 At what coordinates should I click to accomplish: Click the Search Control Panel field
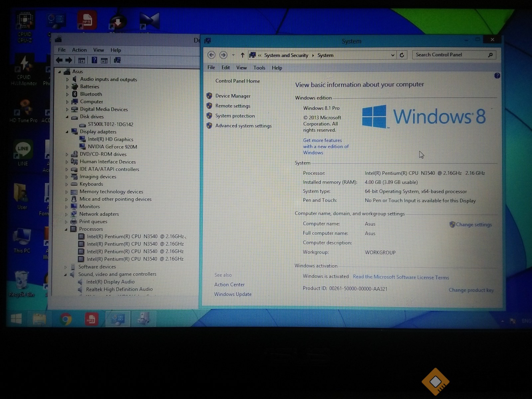click(451, 55)
